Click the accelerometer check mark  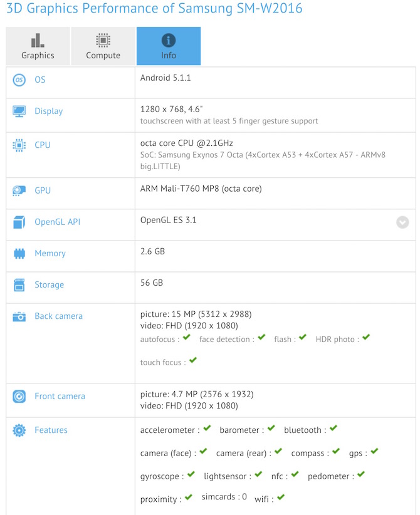point(207,429)
